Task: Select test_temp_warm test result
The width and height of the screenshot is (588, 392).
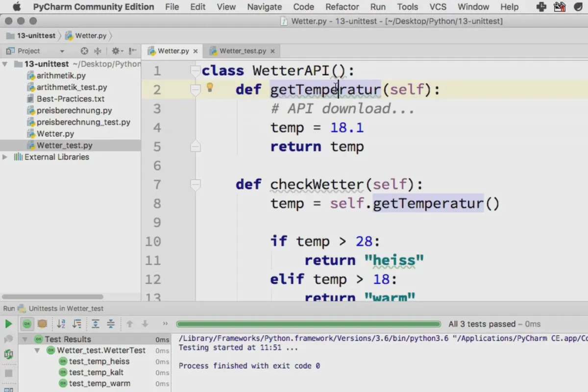Action: click(x=100, y=384)
